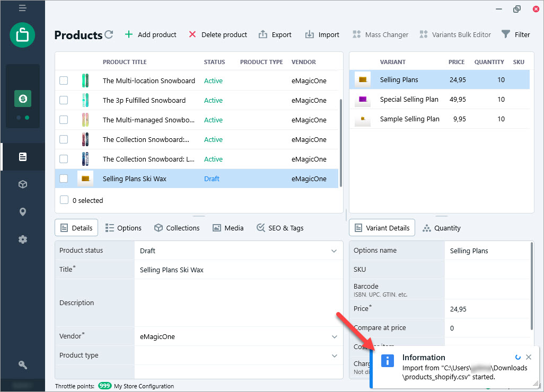This screenshot has height=392, width=544.
Task: Switch to the Quantity tab
Action: coord(441,228)
